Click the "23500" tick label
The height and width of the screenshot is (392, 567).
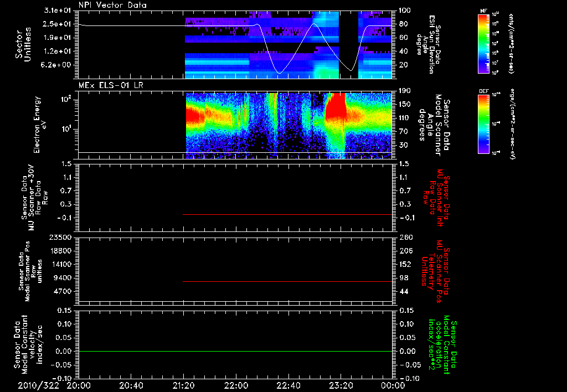click(60, 237)
